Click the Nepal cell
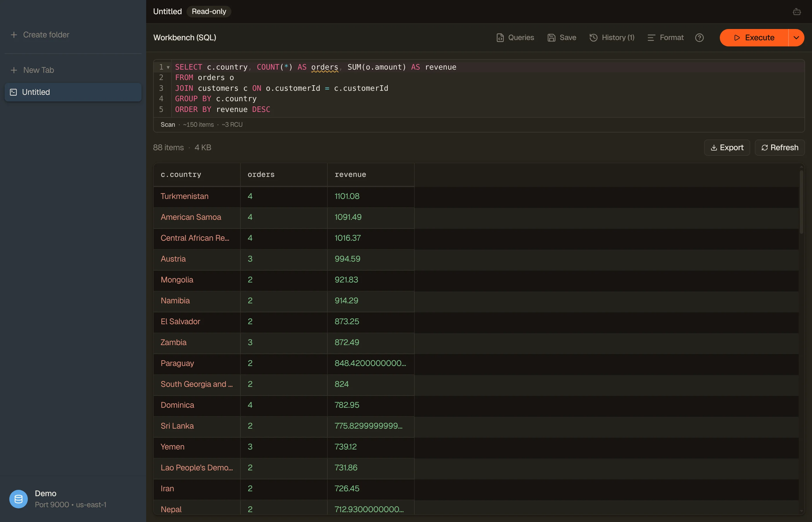The image size is (812, 522). 197,508
